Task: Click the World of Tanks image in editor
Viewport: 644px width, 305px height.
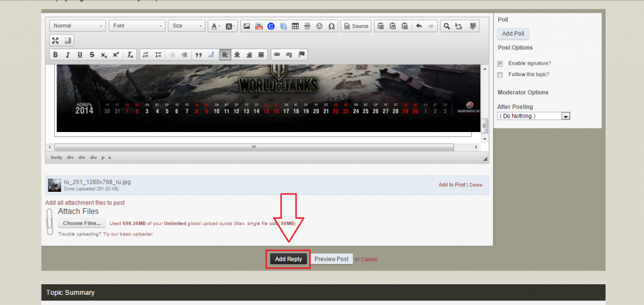Action: pyautogui.click(x=268, y=97)
